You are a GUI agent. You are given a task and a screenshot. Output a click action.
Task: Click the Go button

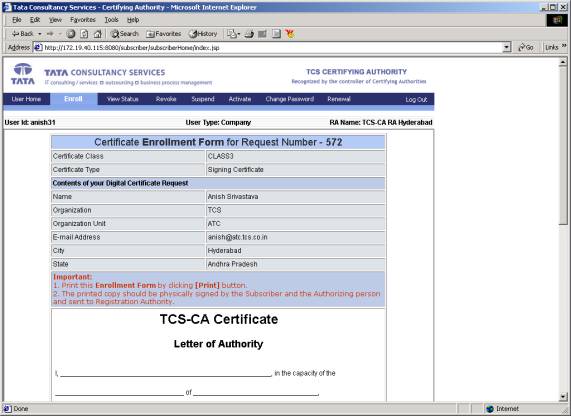pyautogui.click(x=526, y=47)
